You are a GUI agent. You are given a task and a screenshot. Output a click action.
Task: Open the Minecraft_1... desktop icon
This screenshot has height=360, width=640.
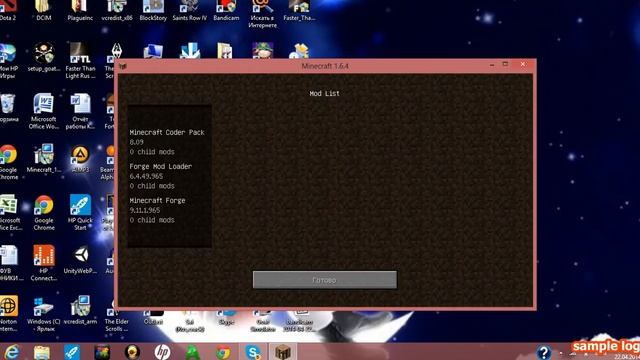44,158
